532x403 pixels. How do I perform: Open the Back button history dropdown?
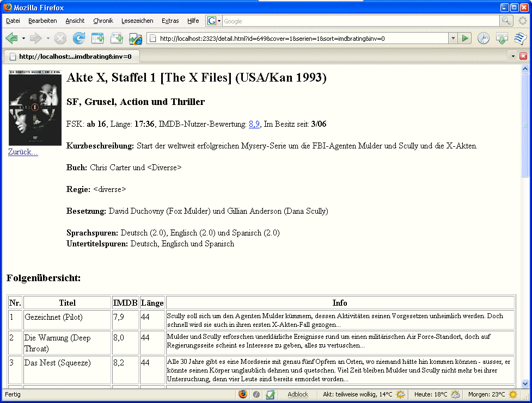[x=23, y=38]
